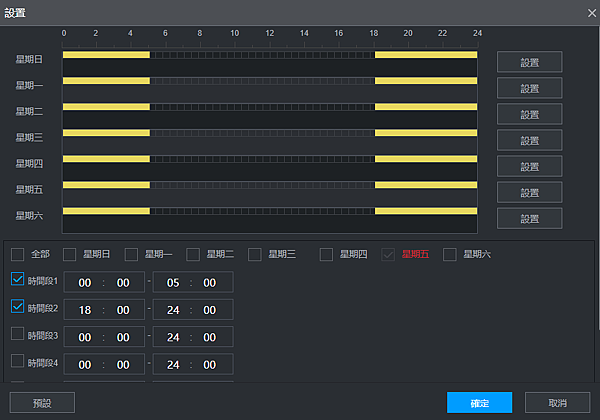This screenshot has width=600, height=420.
Task: Click 時間段2 end minute field
Action: pyautogui.click(x=209, y=310)
